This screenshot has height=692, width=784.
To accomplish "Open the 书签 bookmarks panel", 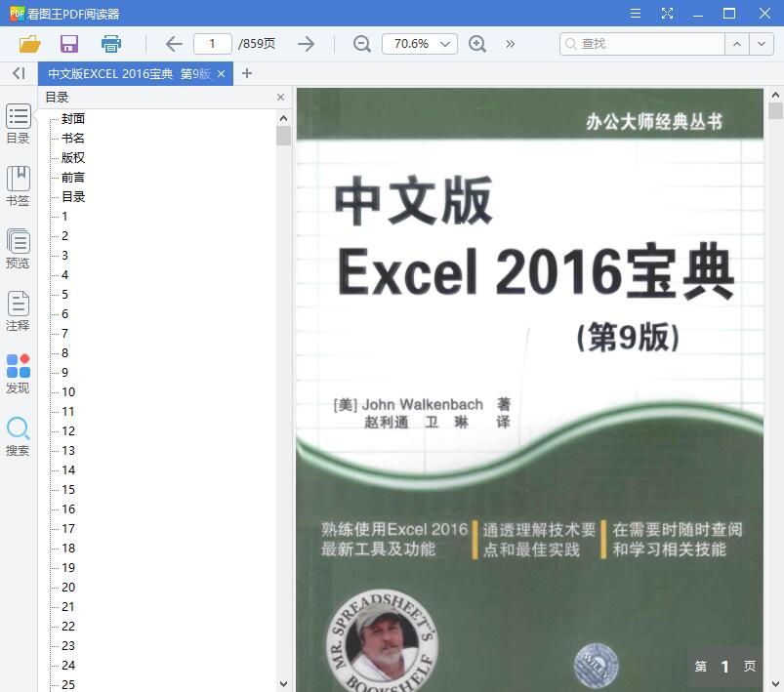I will tap(18, 186).
